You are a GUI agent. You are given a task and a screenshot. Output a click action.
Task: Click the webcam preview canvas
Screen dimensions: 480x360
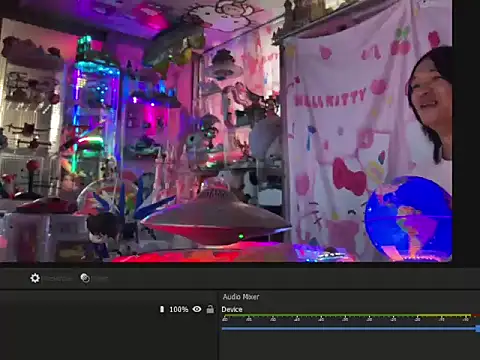[x=226, y=131]
